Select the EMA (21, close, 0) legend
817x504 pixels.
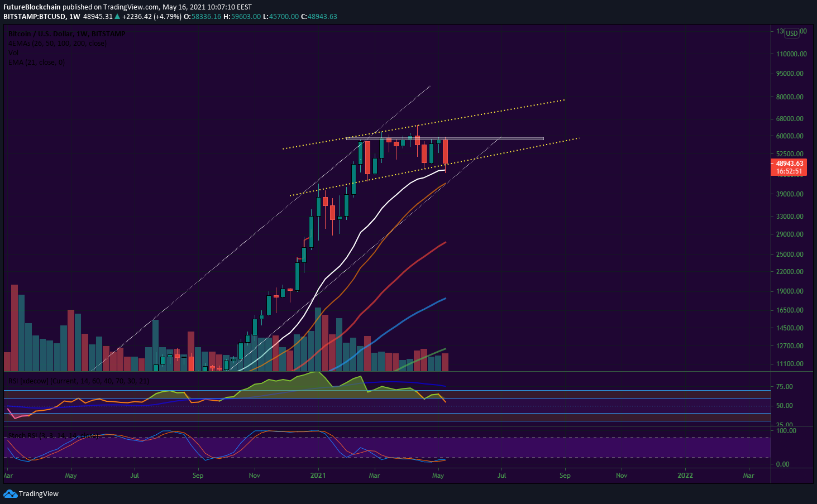click(36, 63)
